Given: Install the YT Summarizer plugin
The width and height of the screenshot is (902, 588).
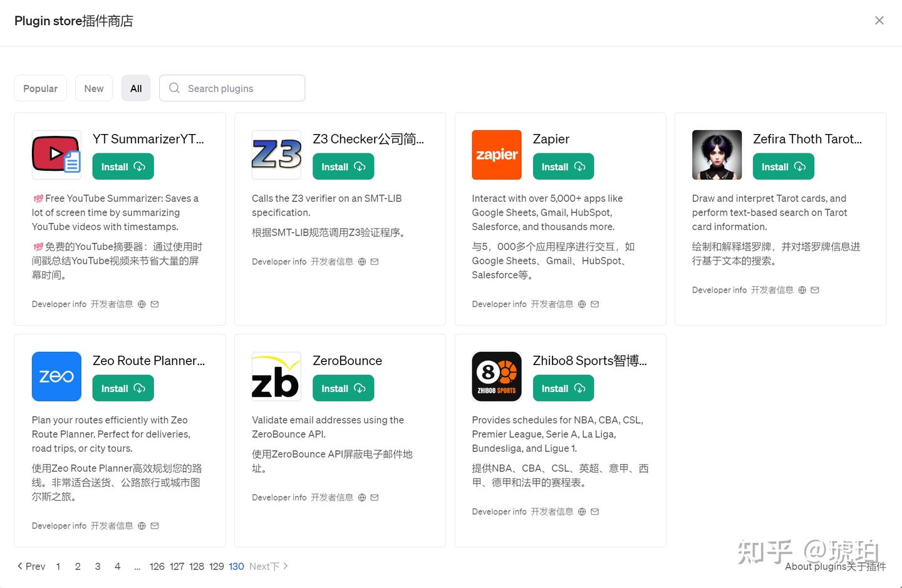Looking at the screenshot, I should point(123,167).
